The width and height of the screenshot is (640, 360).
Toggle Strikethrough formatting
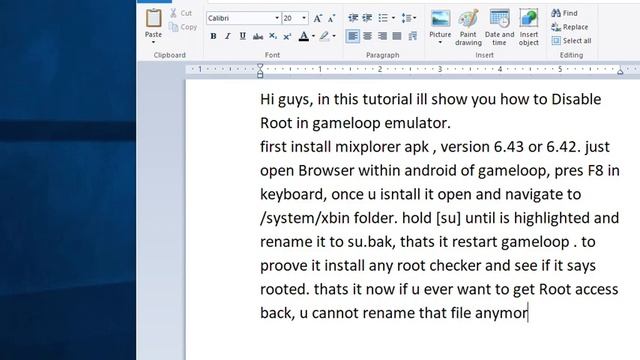(x=258, y=36)
